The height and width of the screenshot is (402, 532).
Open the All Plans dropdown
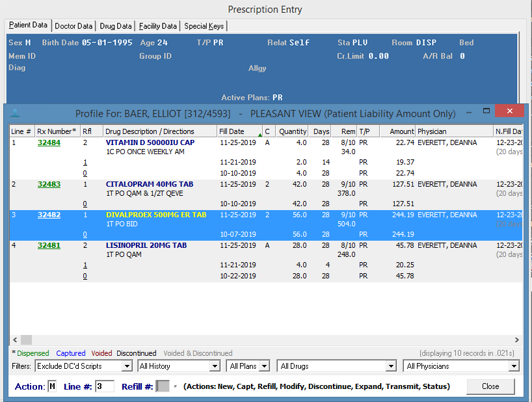pos(265,366)
